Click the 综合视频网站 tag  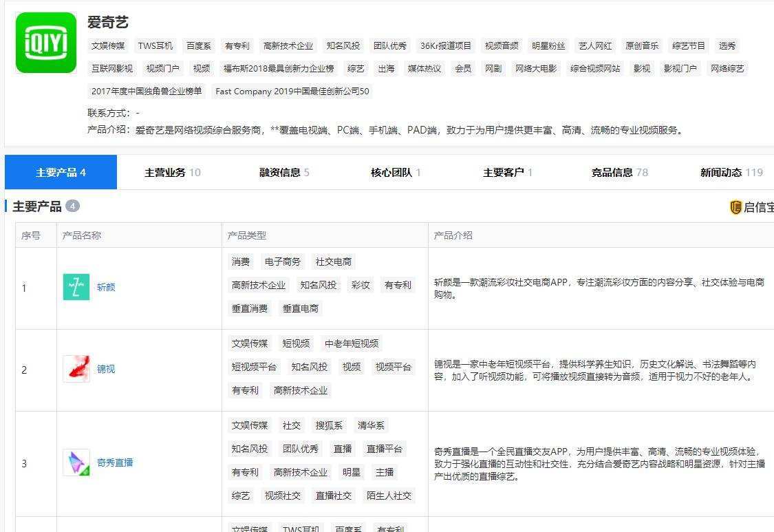pos(595,69)
